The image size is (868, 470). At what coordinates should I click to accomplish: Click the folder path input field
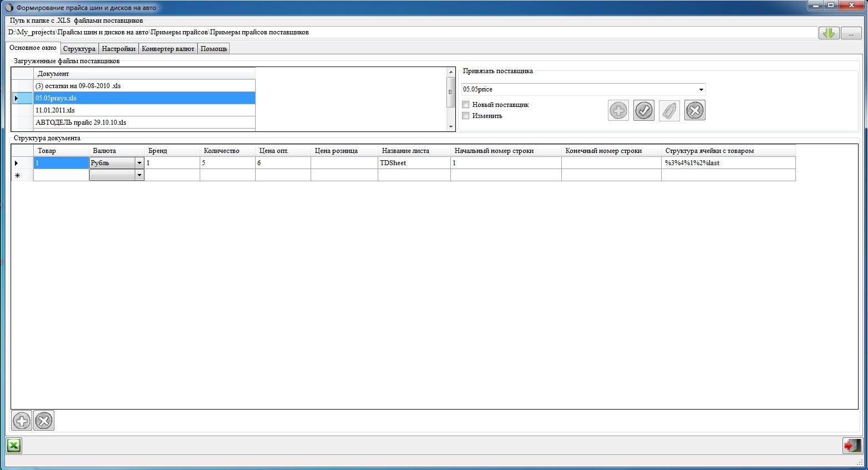(x=412, y=33)
